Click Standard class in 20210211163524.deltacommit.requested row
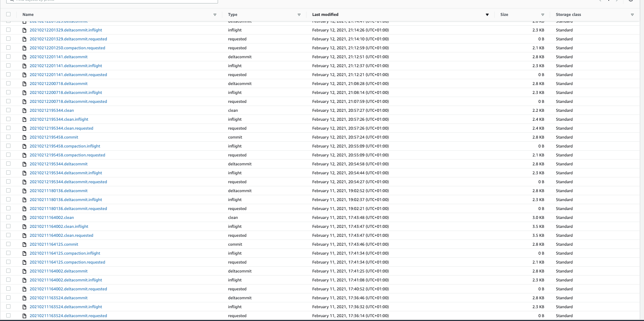The image size is (644, 321). tap(564, 316)
